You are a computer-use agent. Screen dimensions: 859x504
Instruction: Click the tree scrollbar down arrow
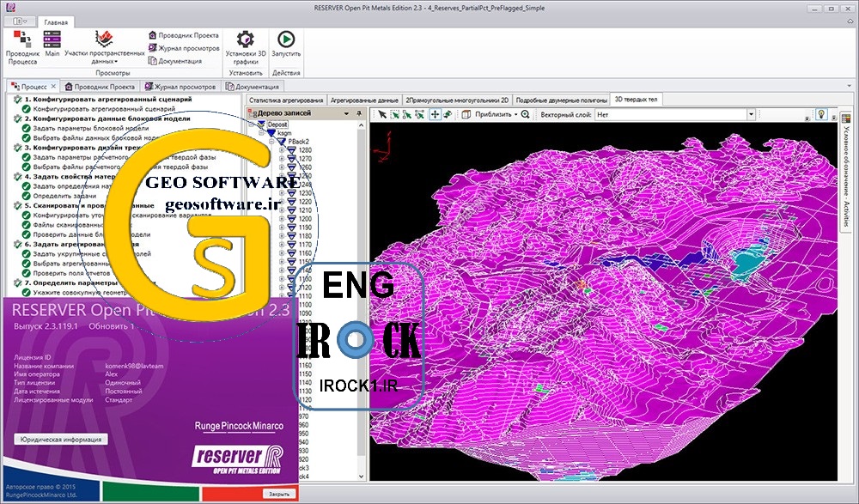361,477
